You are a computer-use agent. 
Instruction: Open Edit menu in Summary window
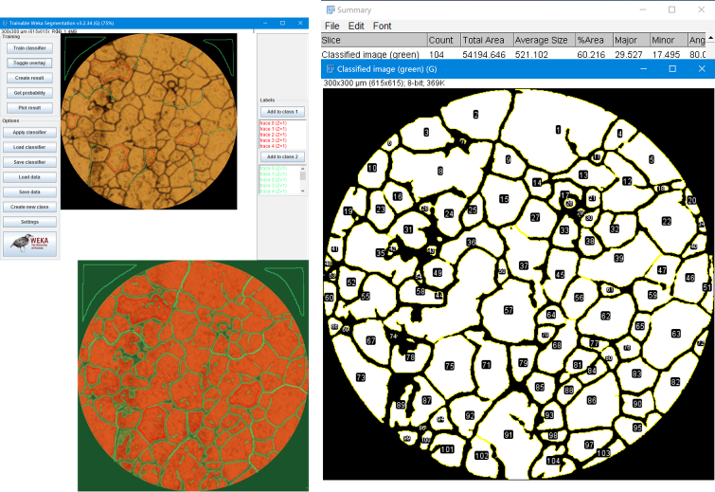[356, 26]
